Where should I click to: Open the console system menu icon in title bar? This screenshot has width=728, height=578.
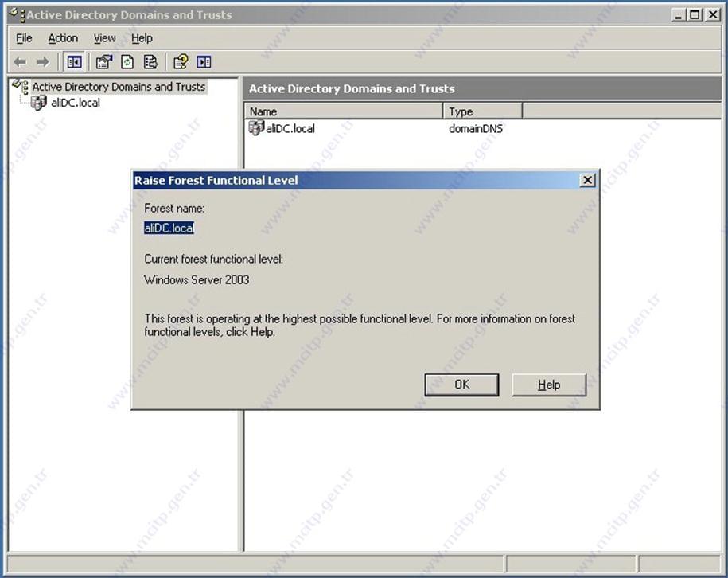(18, 15)
